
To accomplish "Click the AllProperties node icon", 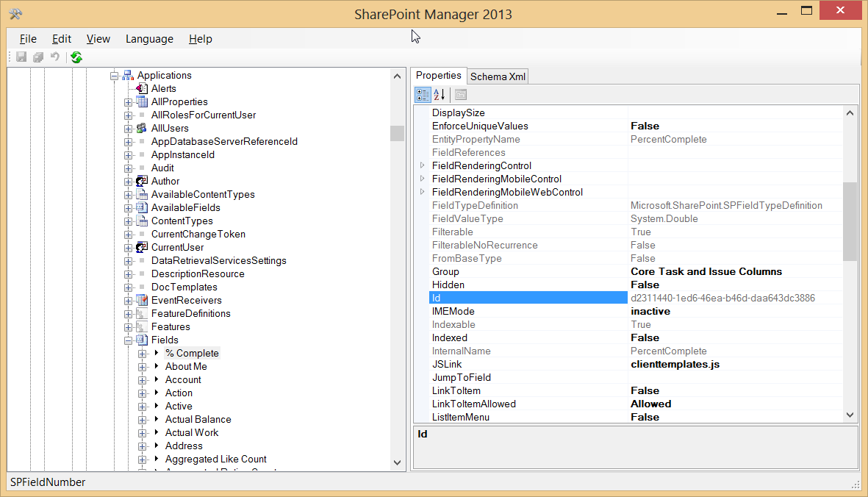I will pyautogui.click(x=142, y=102).
